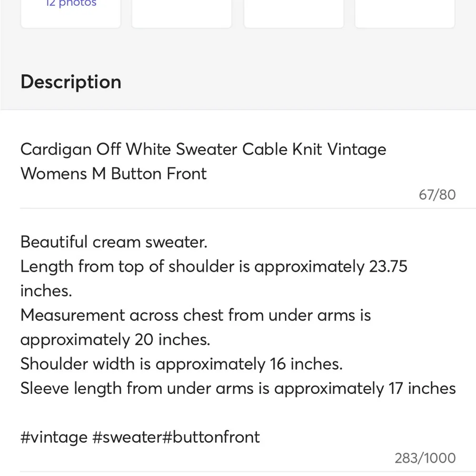Screen dimensions: 476x476
Task: Click the Cardigan Off White title text
Action: (x=203, y=149)
